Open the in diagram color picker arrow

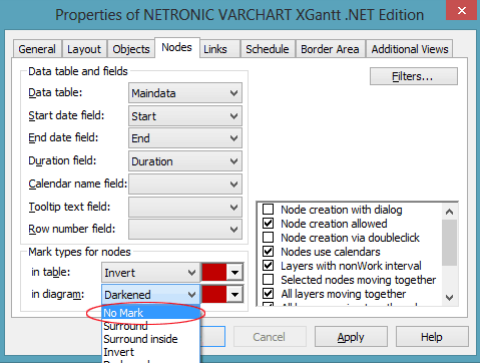tap(235, 294)
